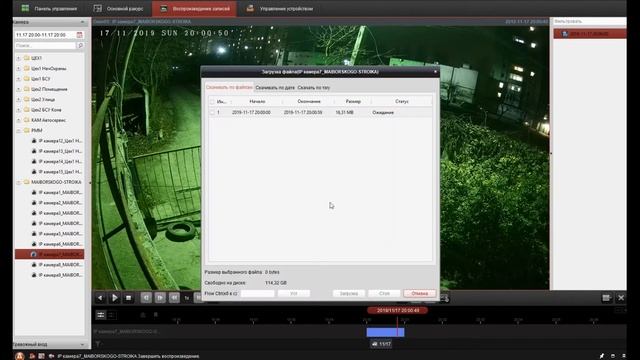The image size is (640, 360).
Task: Switch to the Скачивать по дате tab
Action: pos(275,87)
